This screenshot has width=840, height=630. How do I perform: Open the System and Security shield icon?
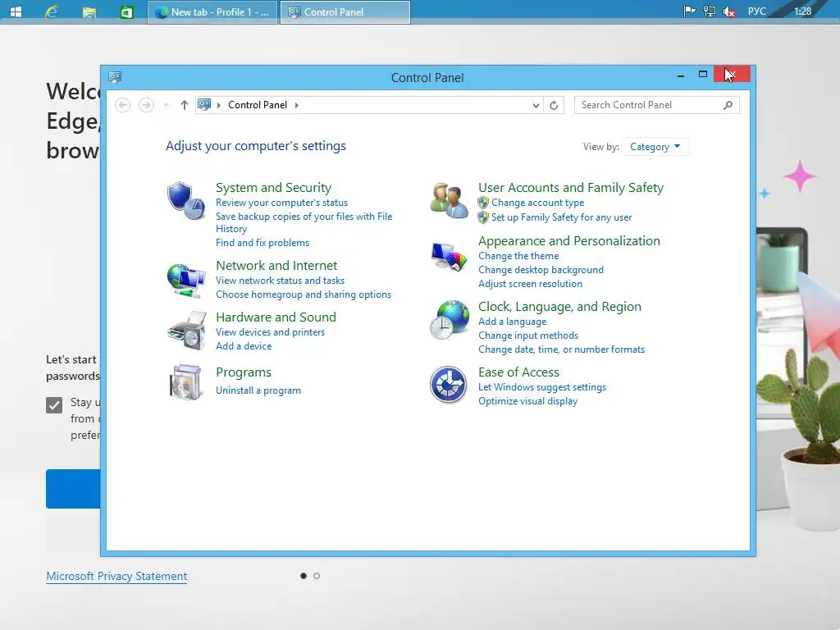(x=185, y=200)
